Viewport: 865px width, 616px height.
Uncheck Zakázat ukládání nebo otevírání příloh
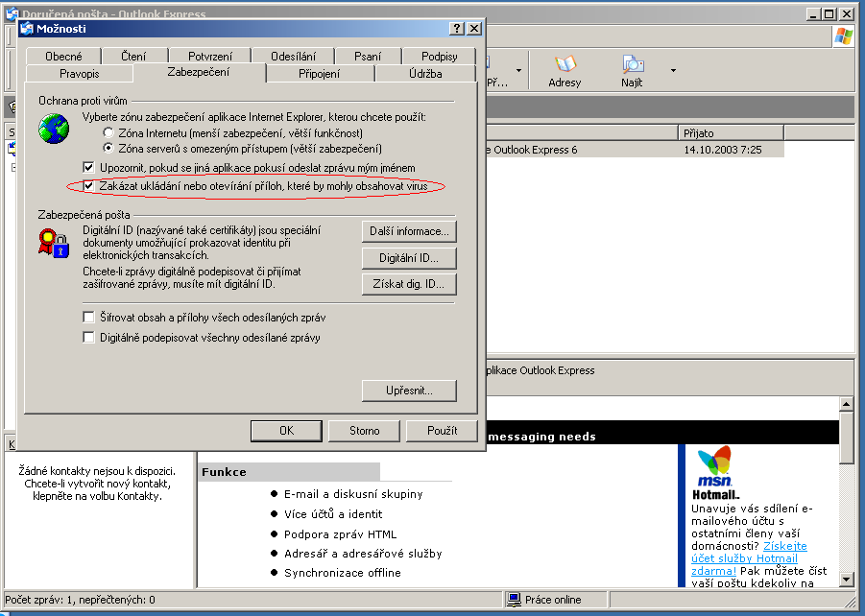[x=89, y=186]
